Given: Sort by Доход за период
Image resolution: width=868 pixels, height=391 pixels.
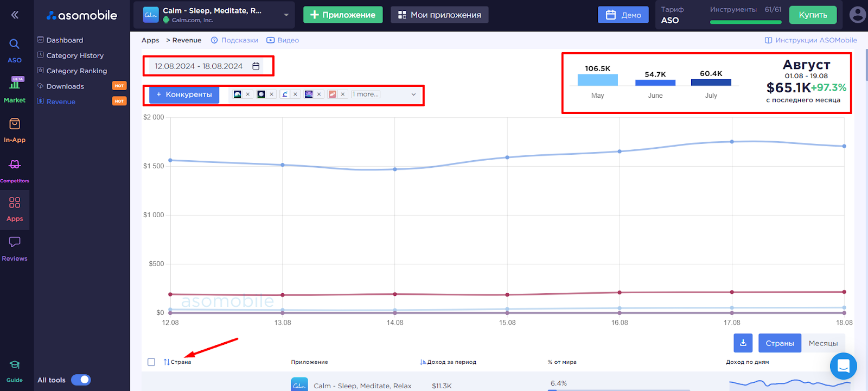Looking at the screenshot, I should [448, 362].
